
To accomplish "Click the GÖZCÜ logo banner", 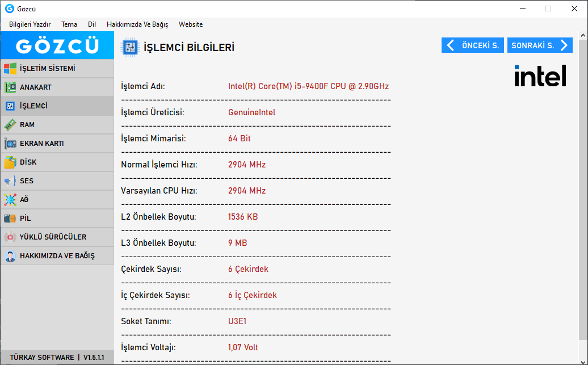I will point(57,45).
